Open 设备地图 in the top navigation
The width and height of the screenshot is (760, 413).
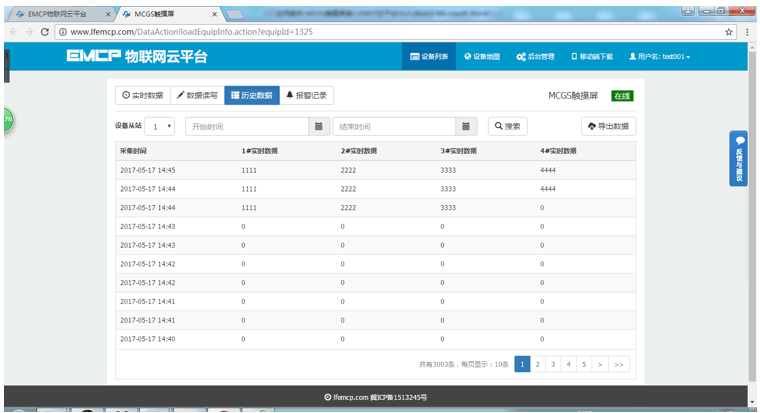(x=482, y=57)
